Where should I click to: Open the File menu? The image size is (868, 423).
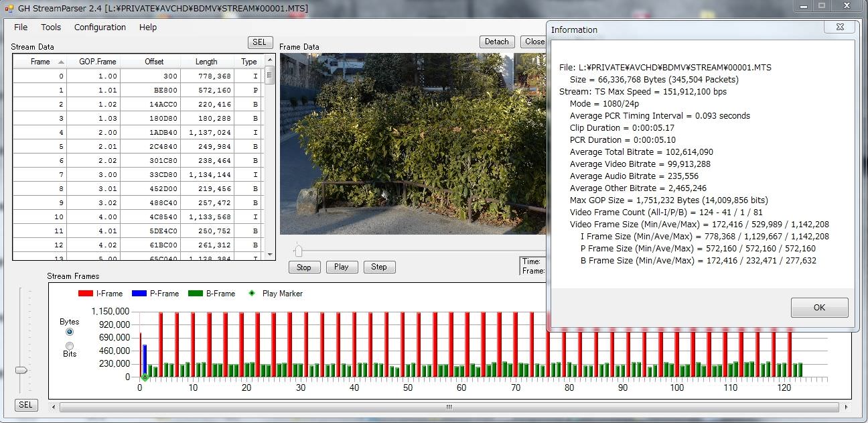21,27
